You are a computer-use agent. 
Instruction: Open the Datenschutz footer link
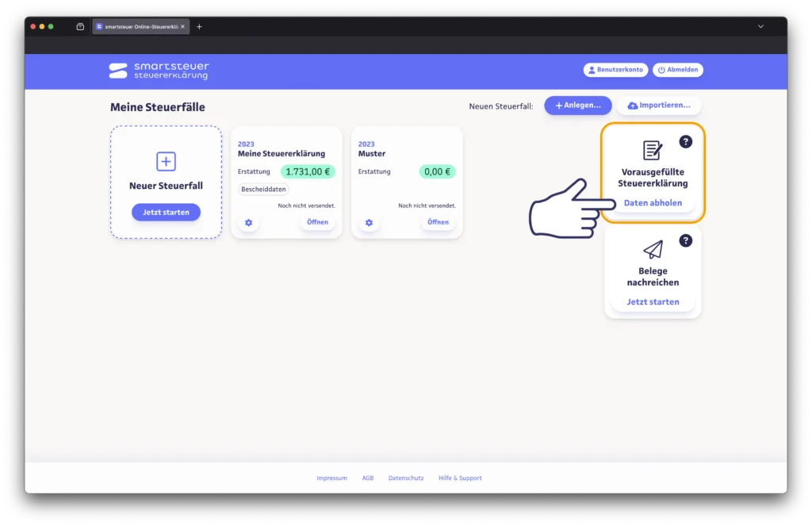point(406,478)
